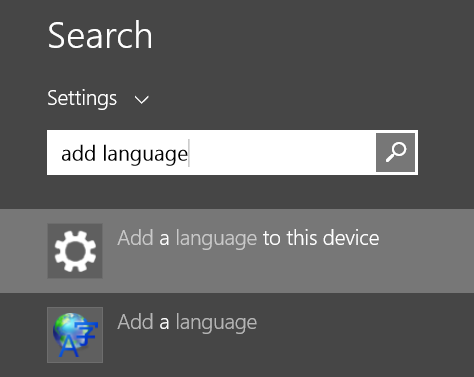The height and width of the screenshot is (377, 474).
Task: Open the Settings search category dropdown label
Action: 82,98
